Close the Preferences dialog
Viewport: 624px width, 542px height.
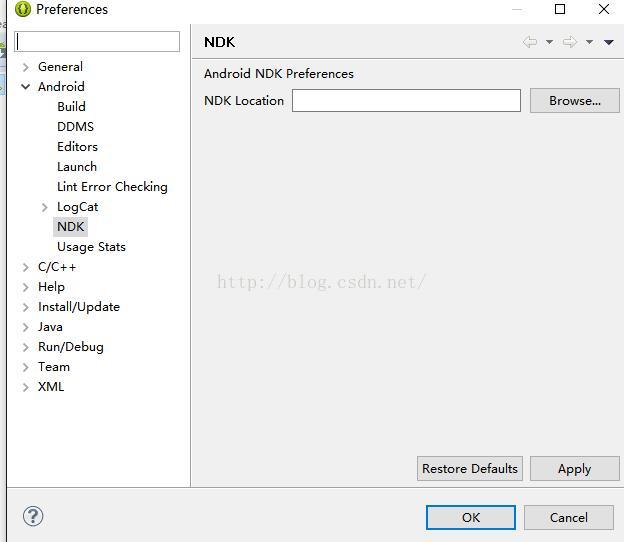604,9
